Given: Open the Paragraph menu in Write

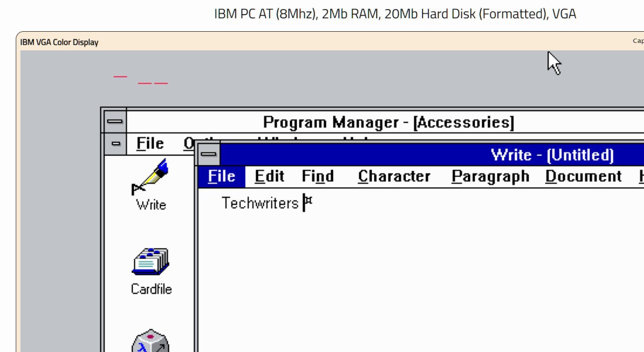Looking at the screenshot, I should tap(490, 176).
